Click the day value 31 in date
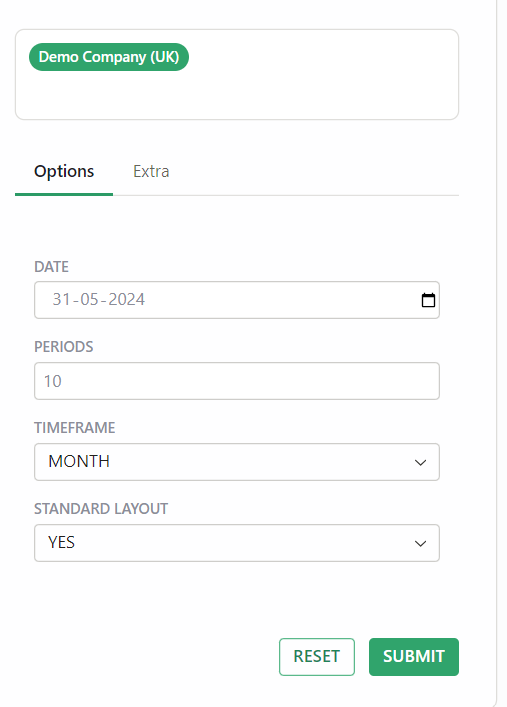This screenshot has height=707, width=507. point(61,299)
